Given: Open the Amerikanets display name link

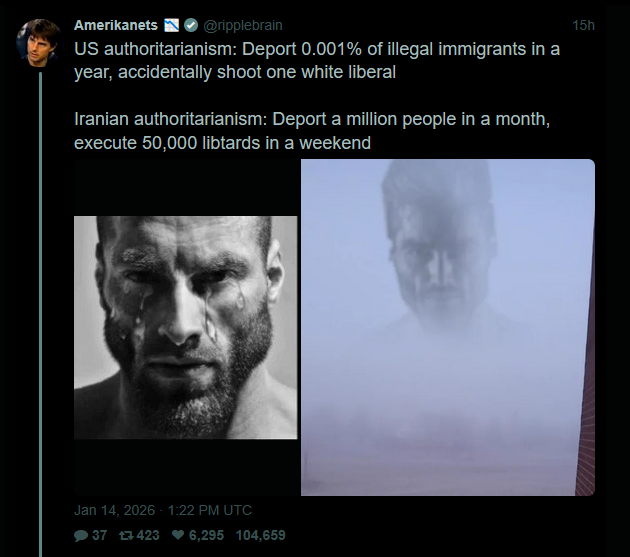Looking at the screenshot, I should pyautogui.click(x=116, y=25).
